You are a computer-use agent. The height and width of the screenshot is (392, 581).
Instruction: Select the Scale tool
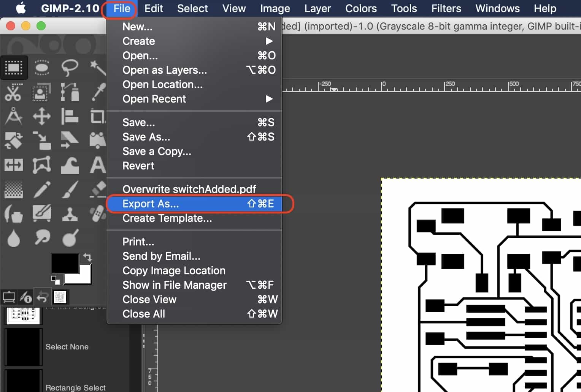pos(41,141)
